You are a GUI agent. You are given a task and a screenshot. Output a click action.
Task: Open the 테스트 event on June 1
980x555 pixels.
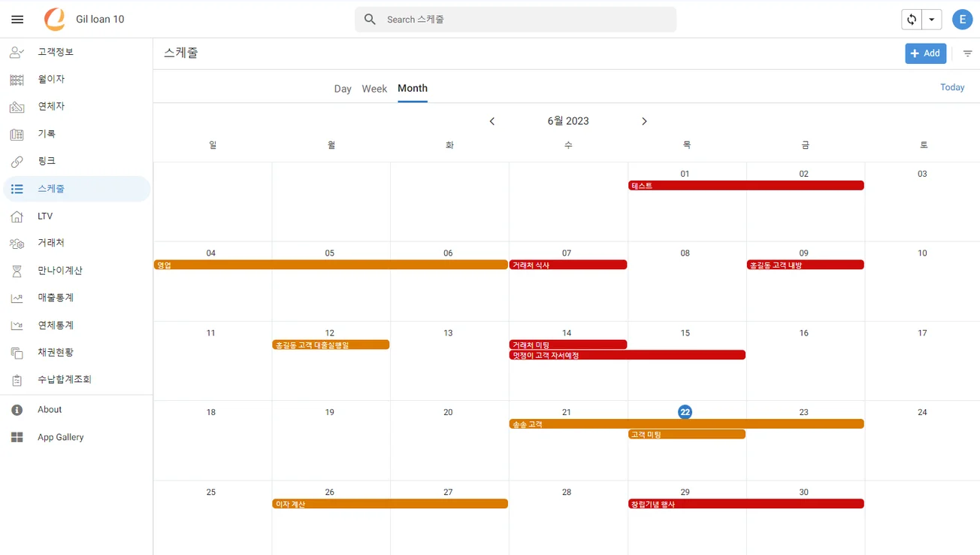746,186
